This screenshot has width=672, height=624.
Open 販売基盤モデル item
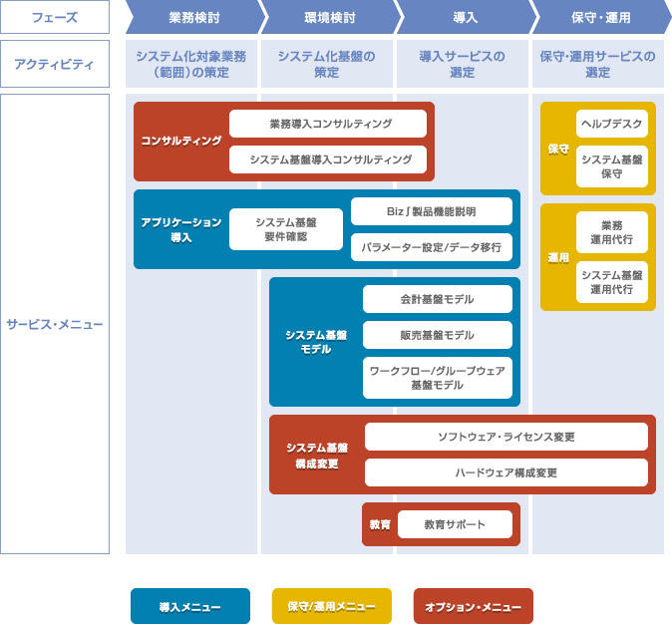click(x=438, y=335)
